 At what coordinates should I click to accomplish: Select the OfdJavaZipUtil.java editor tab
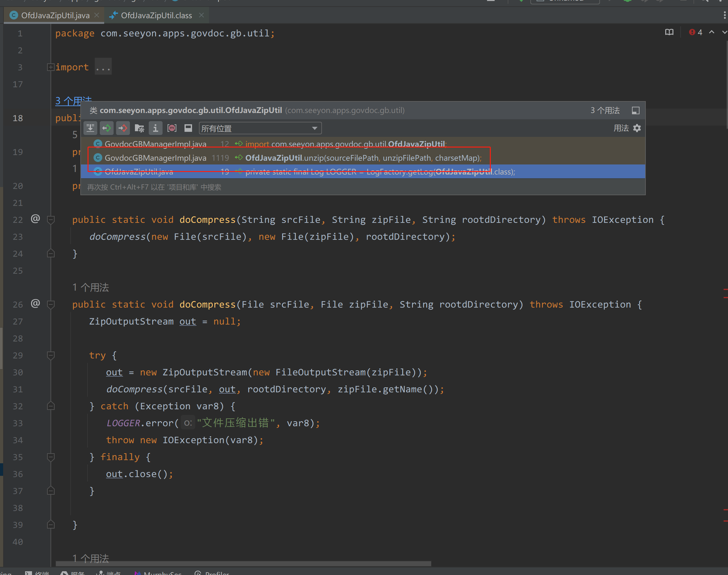[55, 15]
